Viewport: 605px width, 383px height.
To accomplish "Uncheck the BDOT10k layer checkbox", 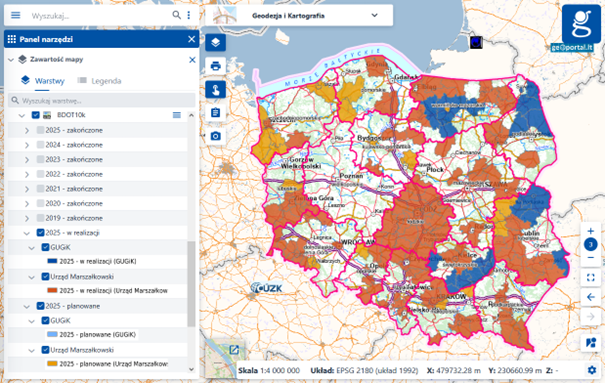I will coord(35,115).
